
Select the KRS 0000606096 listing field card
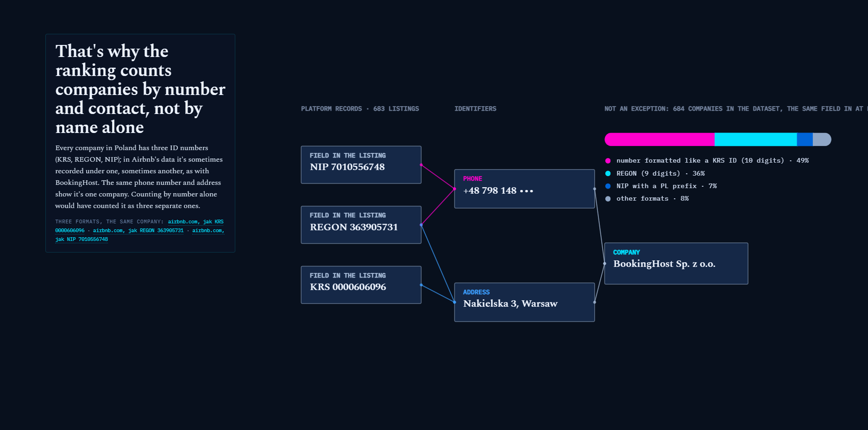(361, 285)
